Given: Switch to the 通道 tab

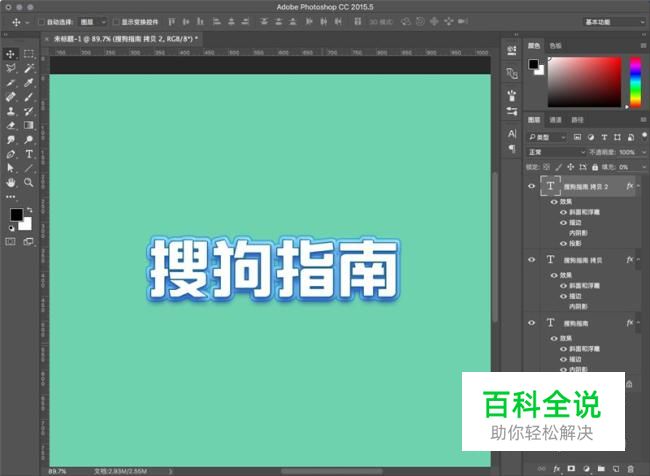Looking at the screenshot, I should (x=555, y=120).
